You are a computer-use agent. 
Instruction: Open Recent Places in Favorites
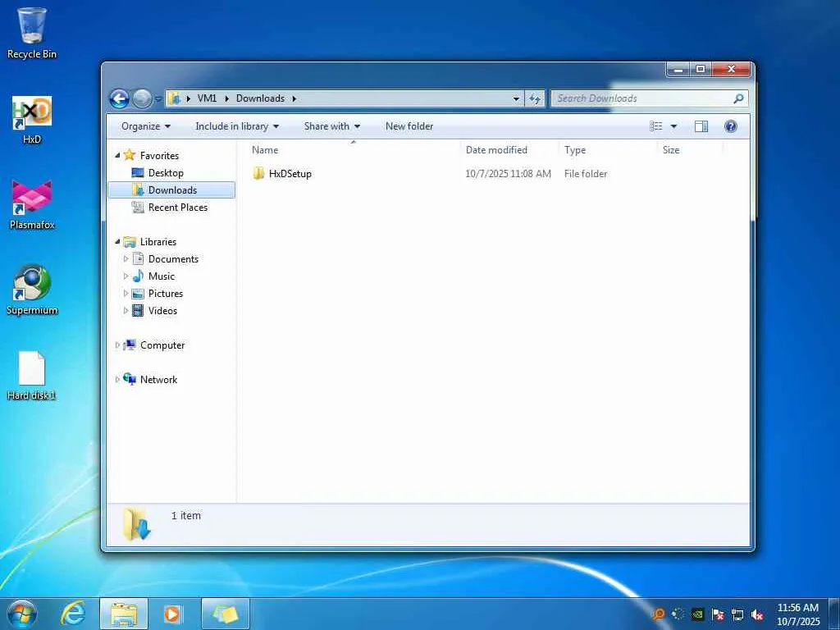[x=177, y=208]
